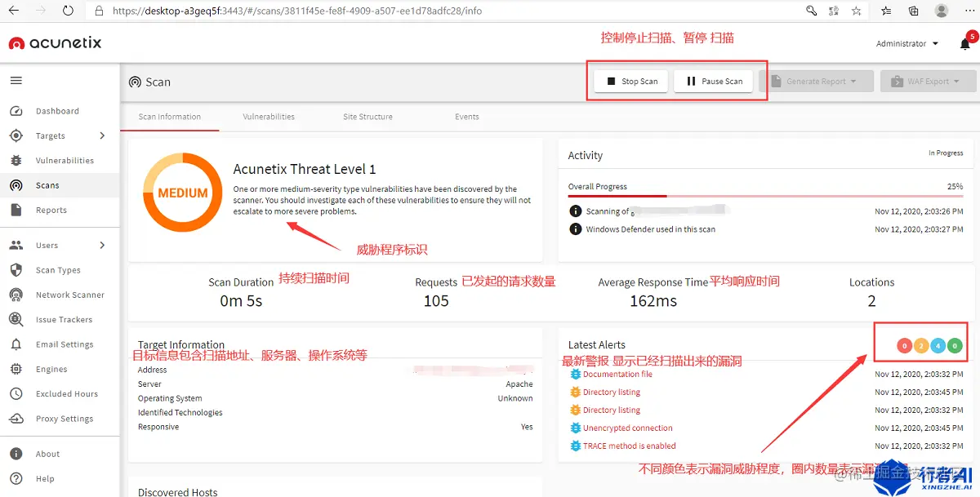Open the Documentation file alert
This screenshot has width=980, height=497.
pos(617,375)
